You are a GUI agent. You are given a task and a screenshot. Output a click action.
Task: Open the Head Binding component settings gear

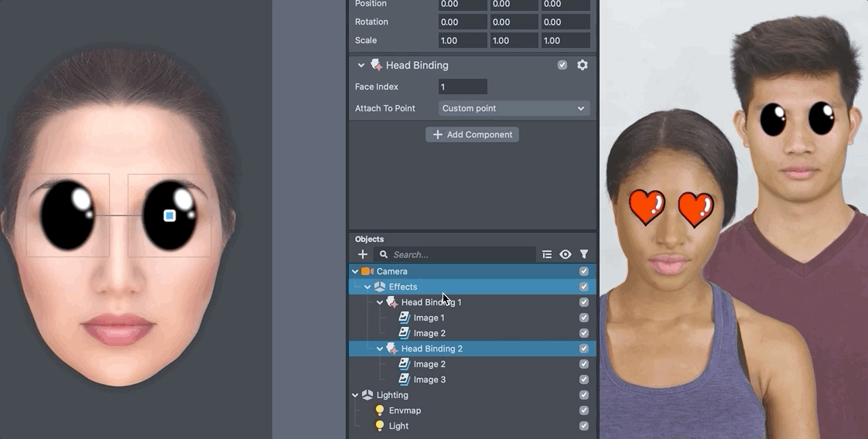click(x=583, y=66)
